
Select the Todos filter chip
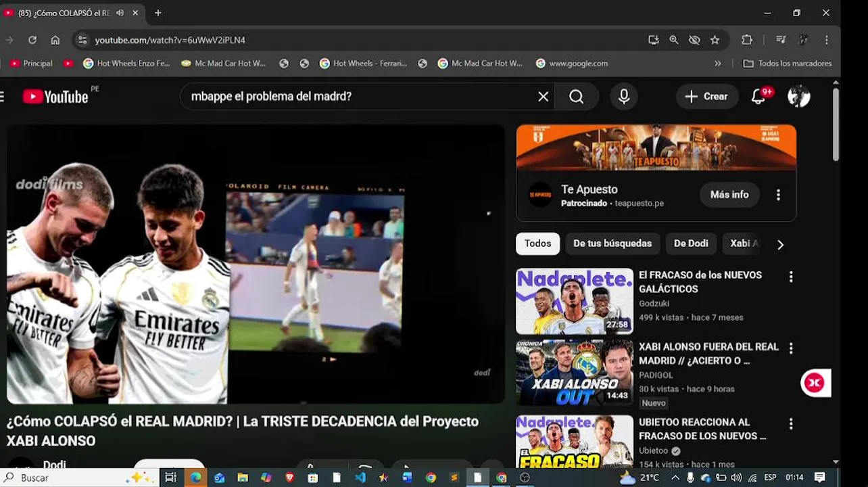point(537,243)
